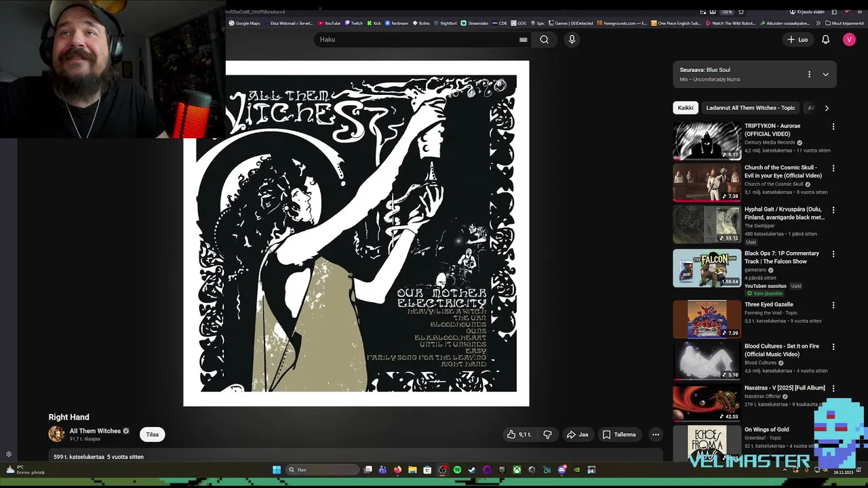Image resolution: width=868 pixels, height=488 pixels.
Task: Open options menu for Black Ops 7 video
Action: tap(833, 254)
